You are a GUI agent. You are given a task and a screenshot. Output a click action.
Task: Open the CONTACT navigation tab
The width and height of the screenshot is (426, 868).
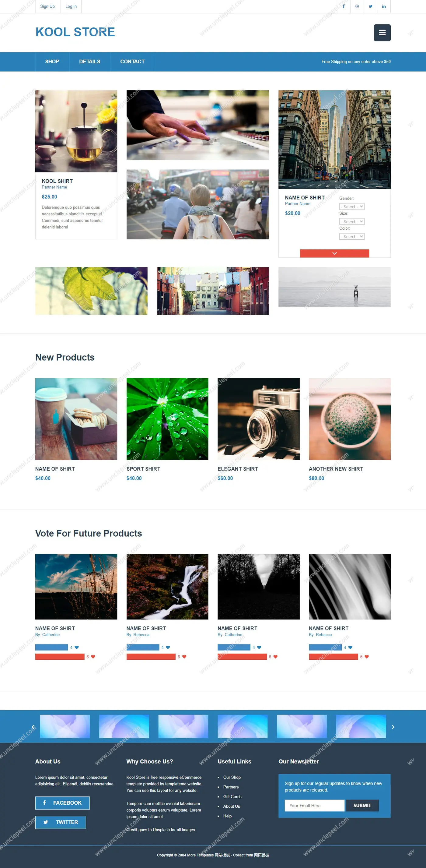click(x=132, y=62)
